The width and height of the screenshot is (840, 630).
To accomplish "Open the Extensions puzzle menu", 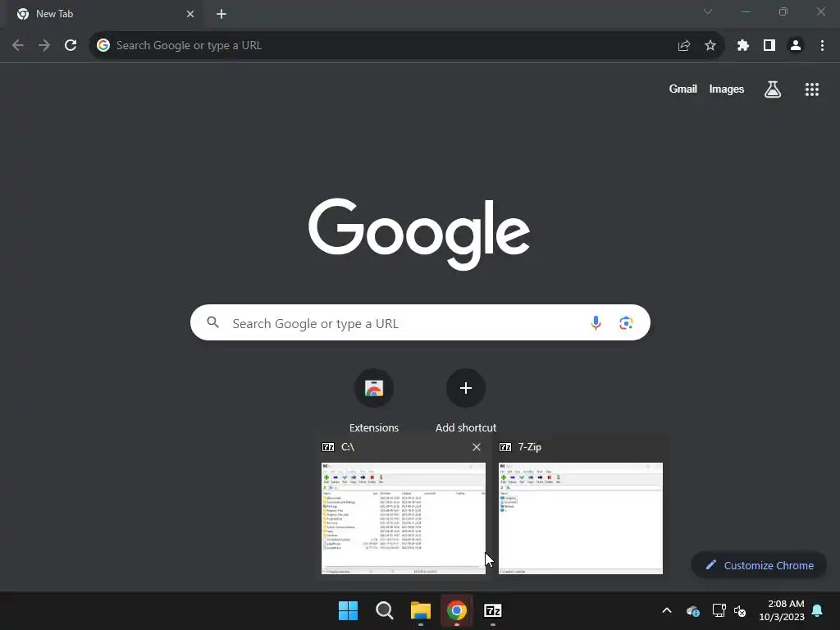I will point(743,46).
